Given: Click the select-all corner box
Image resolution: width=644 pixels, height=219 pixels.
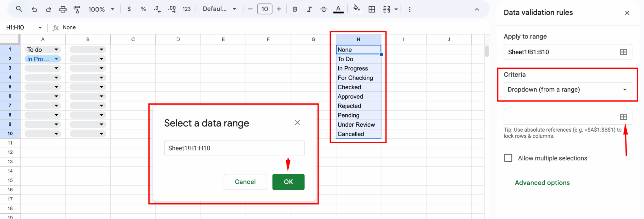Looking at the screenshot, I should [x=10, y=39].
